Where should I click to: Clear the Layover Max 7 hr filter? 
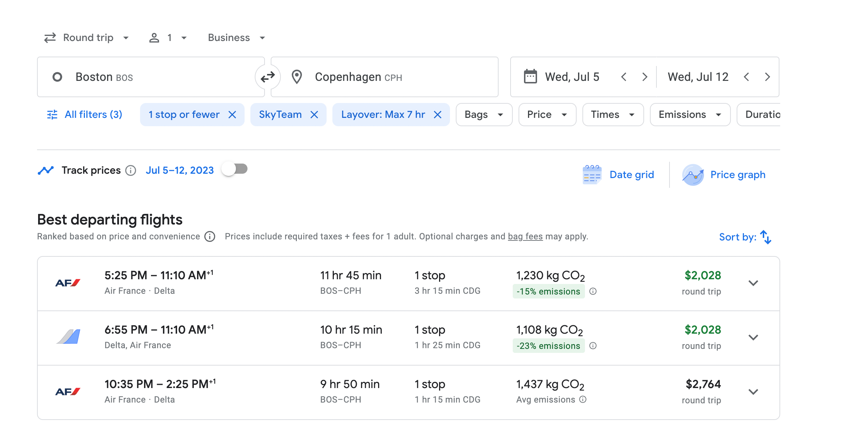pos(438,115)
